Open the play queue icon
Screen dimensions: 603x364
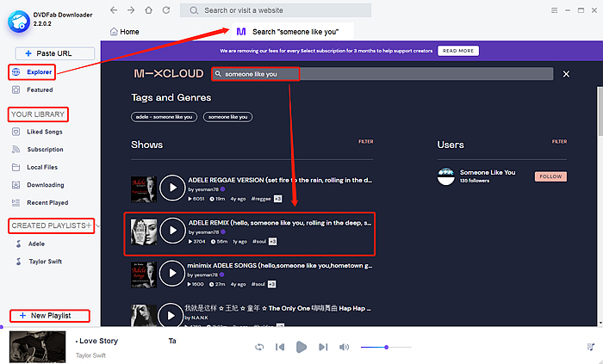coord(591,347)
